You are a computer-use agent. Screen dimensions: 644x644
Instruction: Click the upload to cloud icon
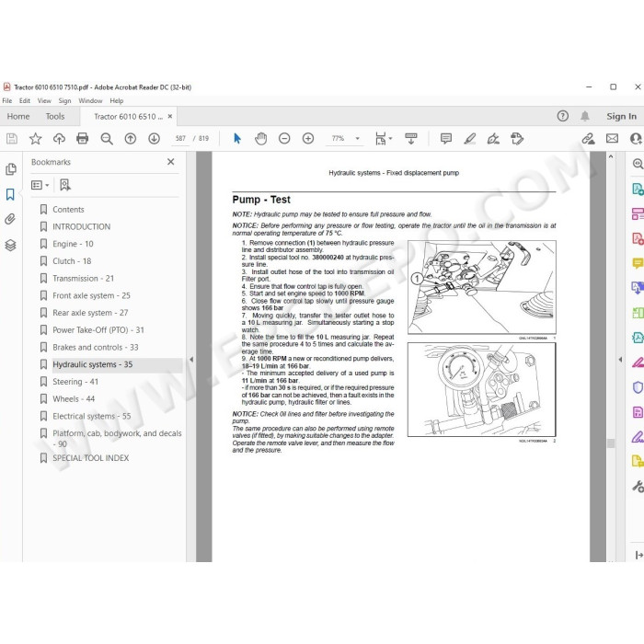(x=59, y=139)
